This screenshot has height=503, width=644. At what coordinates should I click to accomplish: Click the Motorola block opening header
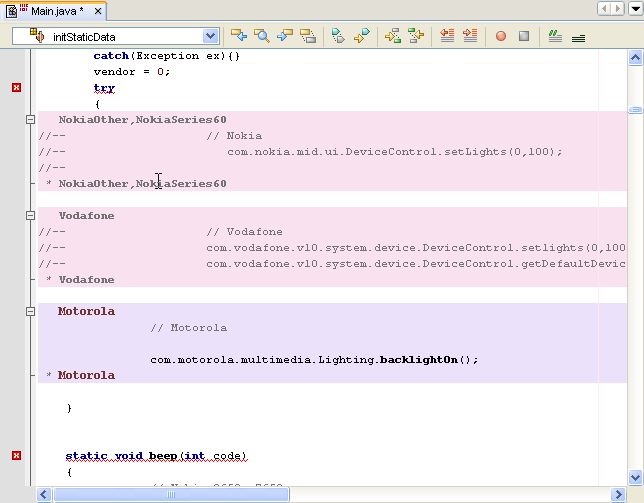point(86,311)
